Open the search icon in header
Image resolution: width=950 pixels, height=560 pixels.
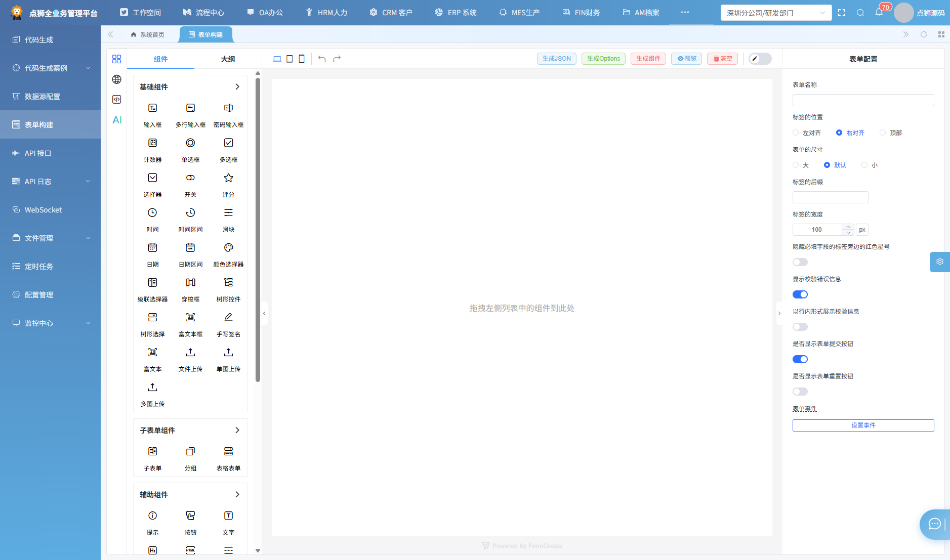pos(860,13)
